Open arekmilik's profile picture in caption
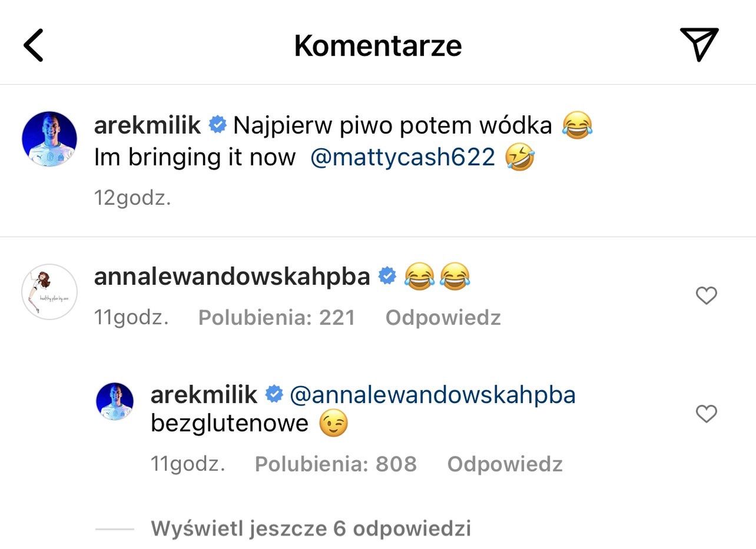 click(49, 139)
